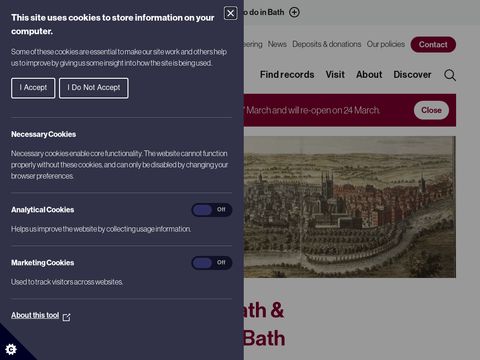Close the cookie panel with X icon
The height and width of the screenshot is (360, 480).
tap(230, 13)
